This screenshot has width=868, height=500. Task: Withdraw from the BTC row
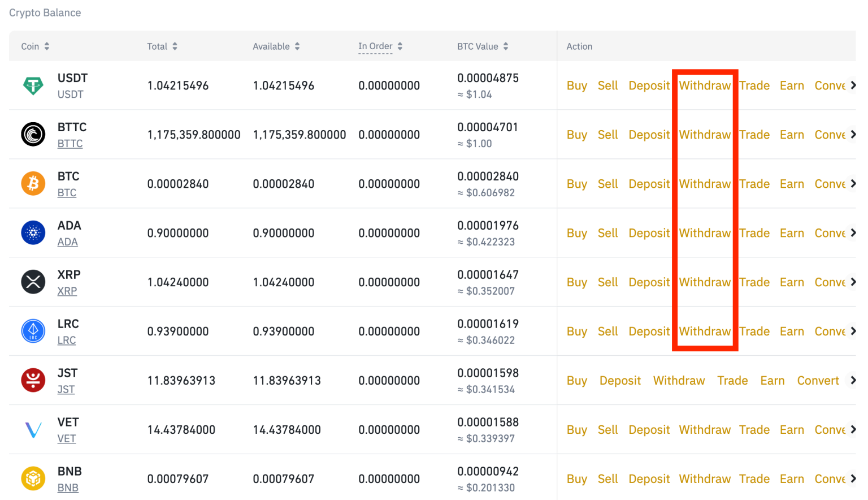pyautogui.click(x=705, y=184)
